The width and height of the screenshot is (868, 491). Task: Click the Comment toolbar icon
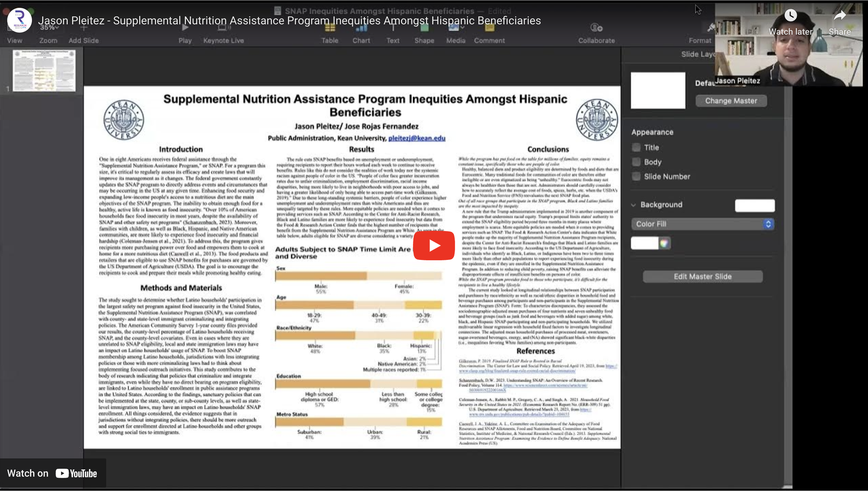click(489, 28)
